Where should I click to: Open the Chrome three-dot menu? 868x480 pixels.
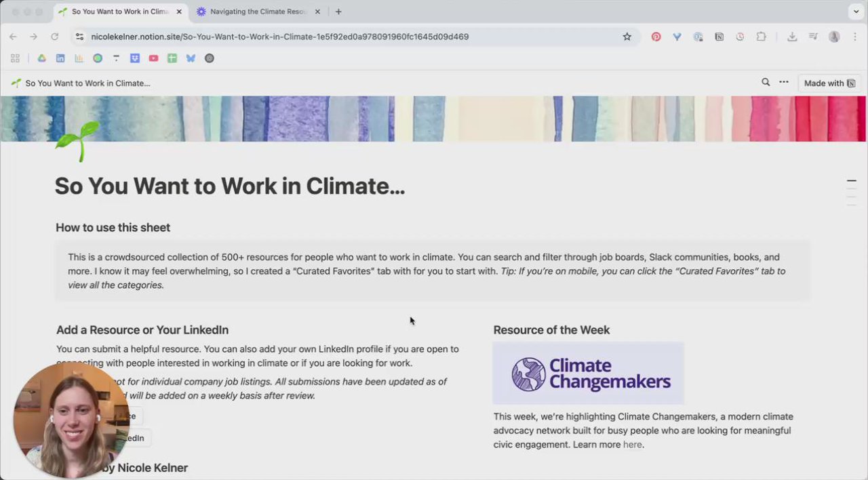pos(854,37)
